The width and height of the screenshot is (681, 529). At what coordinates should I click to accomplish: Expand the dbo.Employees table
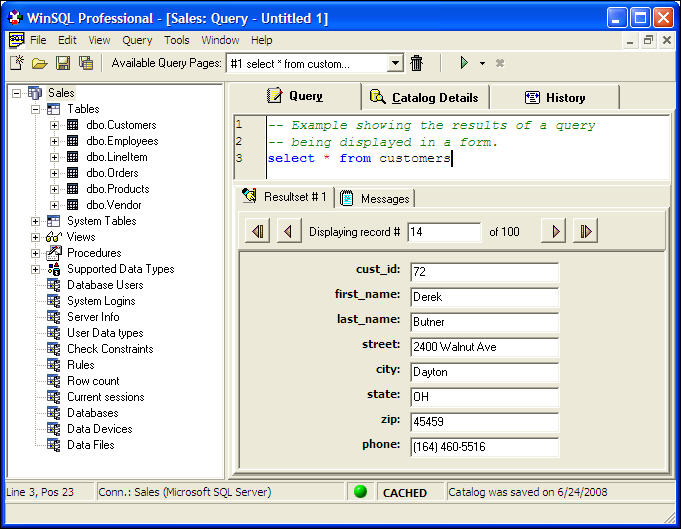coord(54,141)
